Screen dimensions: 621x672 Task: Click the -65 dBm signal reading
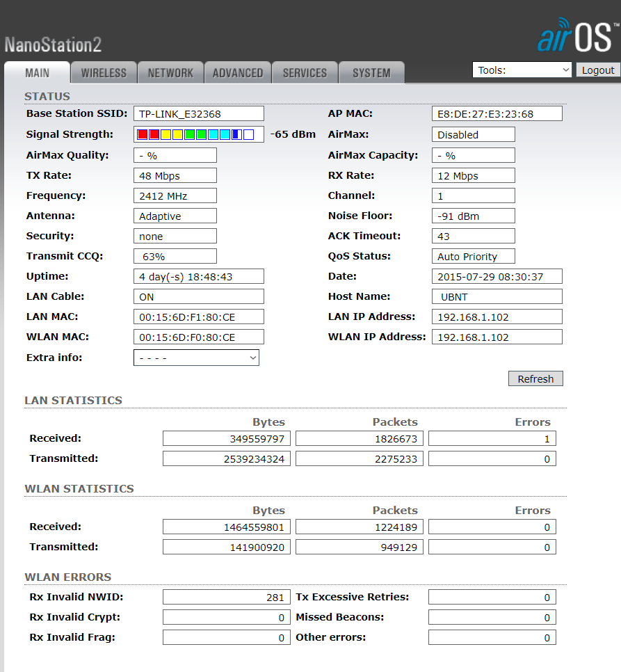pyautogui.click(x=293, y=134)
